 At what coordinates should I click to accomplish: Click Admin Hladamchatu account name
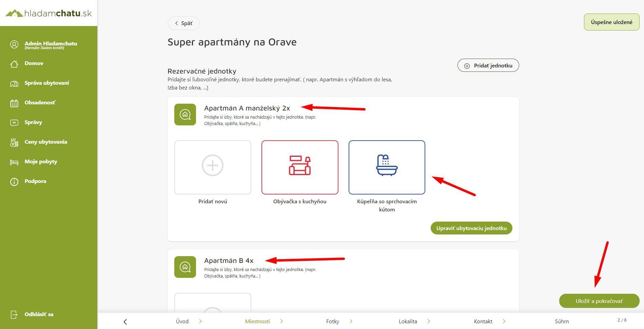click(x=51, y=43)
